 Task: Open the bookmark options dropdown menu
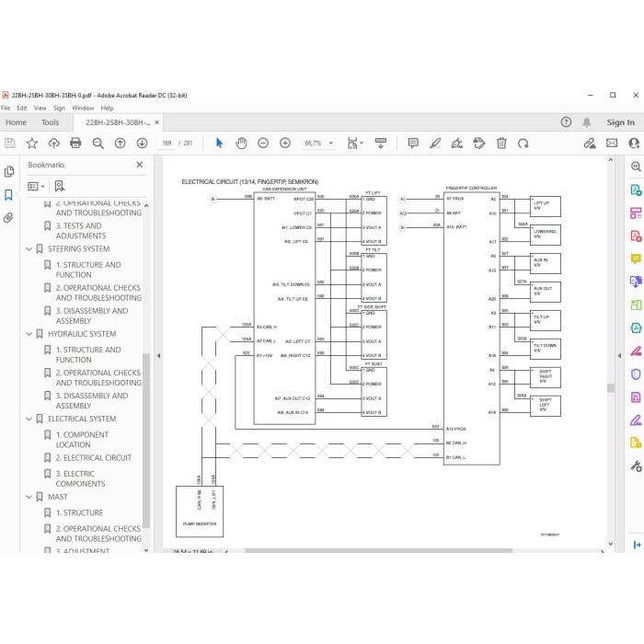coord(36,186)
